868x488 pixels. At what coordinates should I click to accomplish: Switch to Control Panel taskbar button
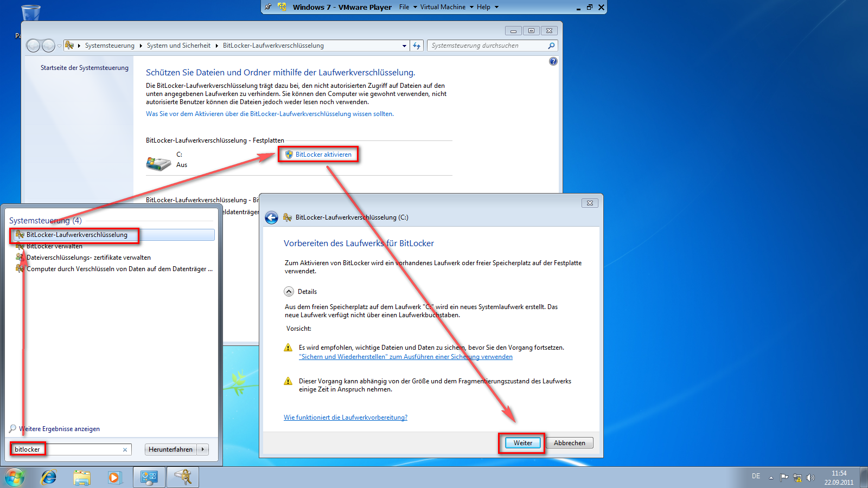click(149, 478)
